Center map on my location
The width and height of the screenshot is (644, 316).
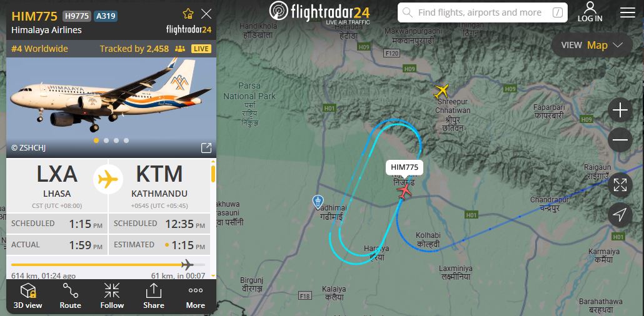[620, 214]
